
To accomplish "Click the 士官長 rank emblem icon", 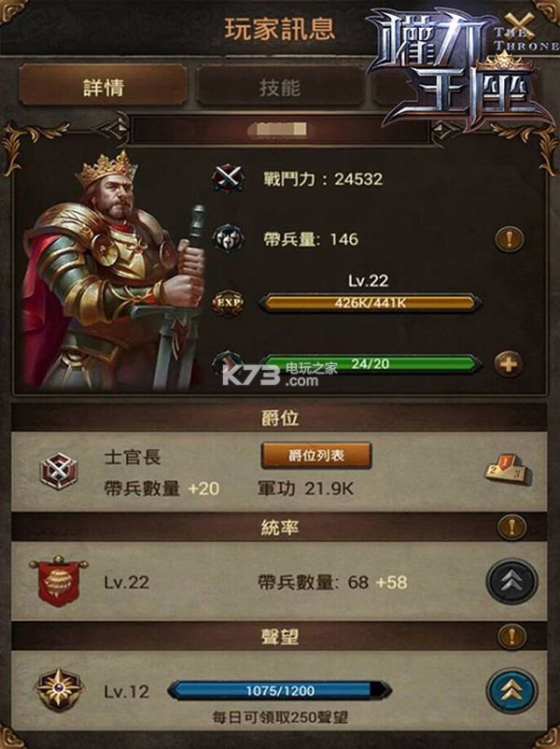I will 58,470.
